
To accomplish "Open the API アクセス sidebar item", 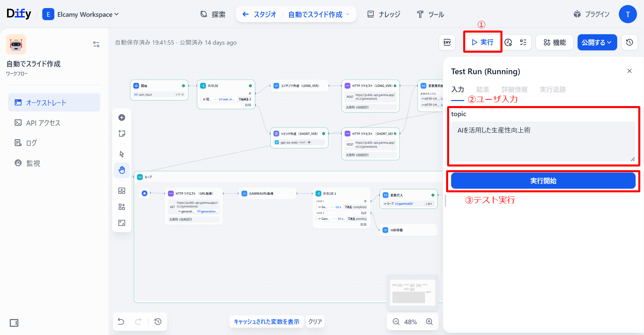I will point(43,123).
